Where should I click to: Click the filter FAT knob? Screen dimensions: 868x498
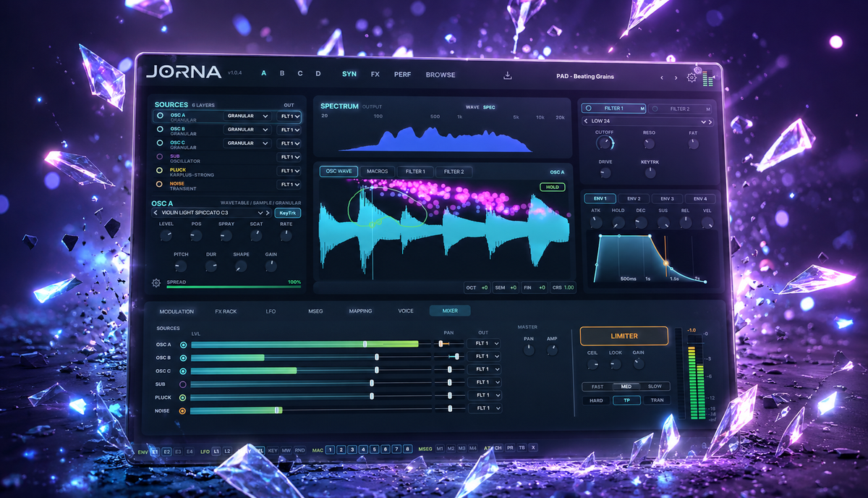(x=694, y=143)
